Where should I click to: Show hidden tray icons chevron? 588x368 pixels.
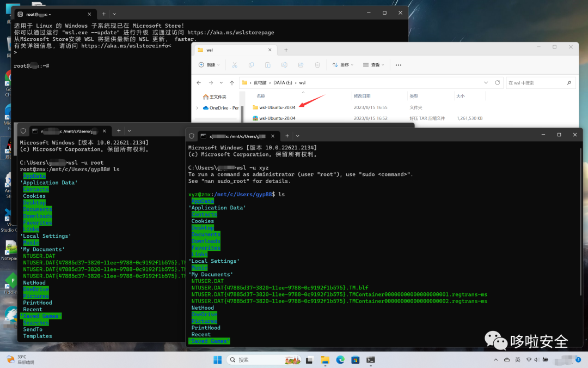tap(496, 360)
